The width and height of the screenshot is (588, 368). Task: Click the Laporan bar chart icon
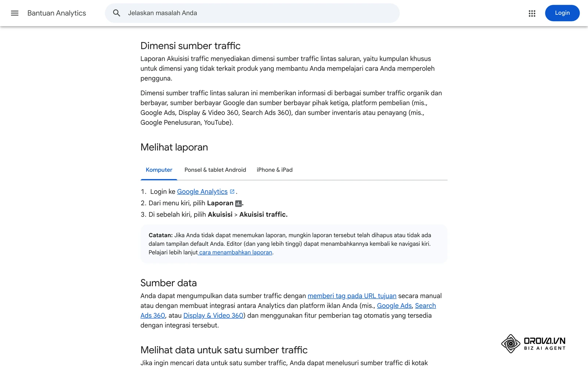238,204
